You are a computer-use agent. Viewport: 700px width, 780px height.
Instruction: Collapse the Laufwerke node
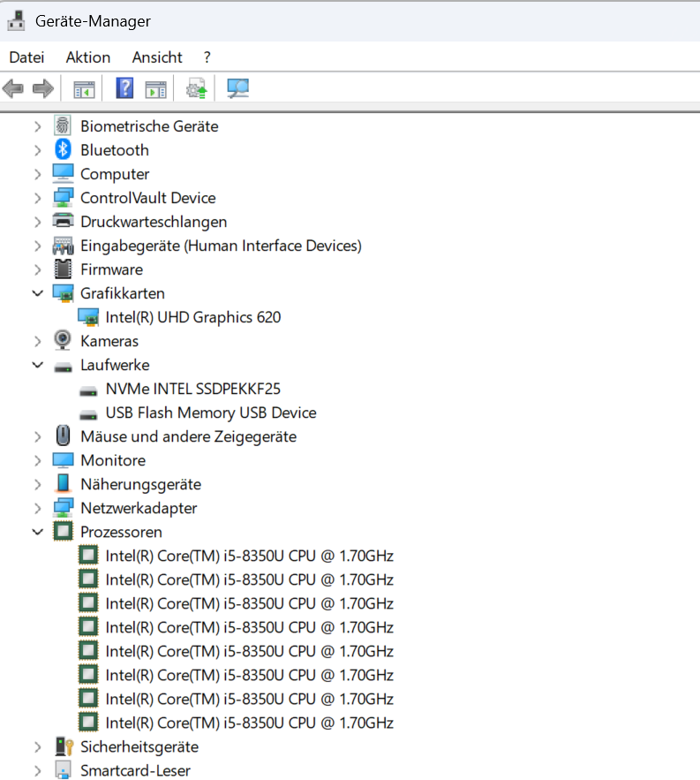[x=38, y=365]
